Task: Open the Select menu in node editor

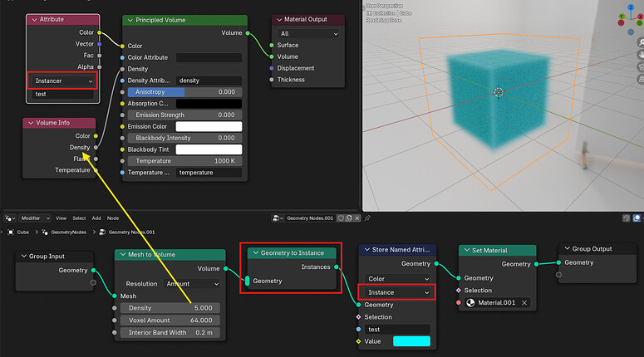Action: coord(79,218)
